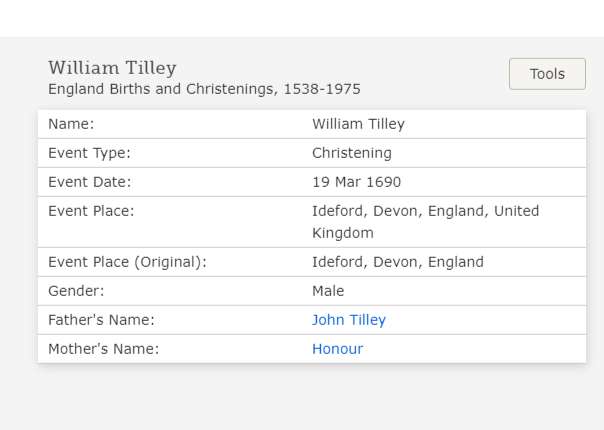
Task: Follow the Honour mother link
Action: point(337,349)
